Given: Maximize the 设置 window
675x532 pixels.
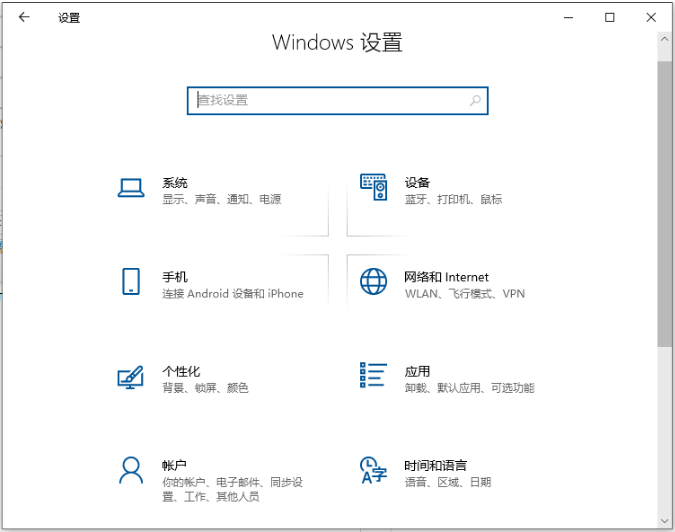Looking at the screenshot, I should point(610,17).
